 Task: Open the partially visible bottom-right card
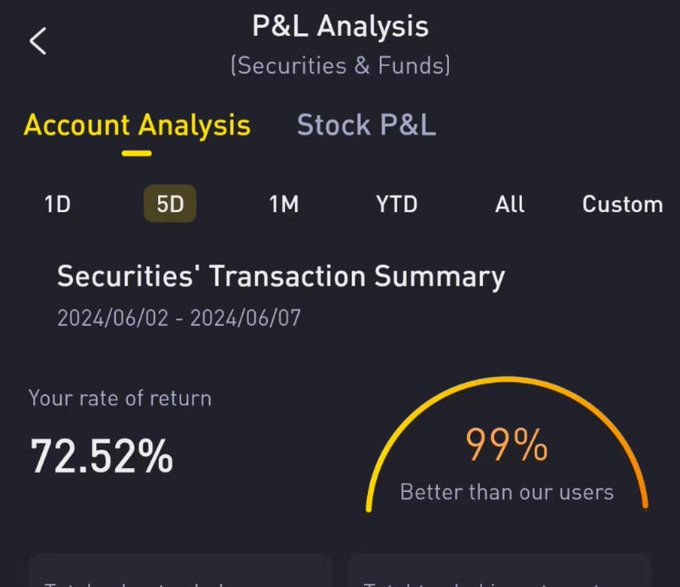click(499, 571)
